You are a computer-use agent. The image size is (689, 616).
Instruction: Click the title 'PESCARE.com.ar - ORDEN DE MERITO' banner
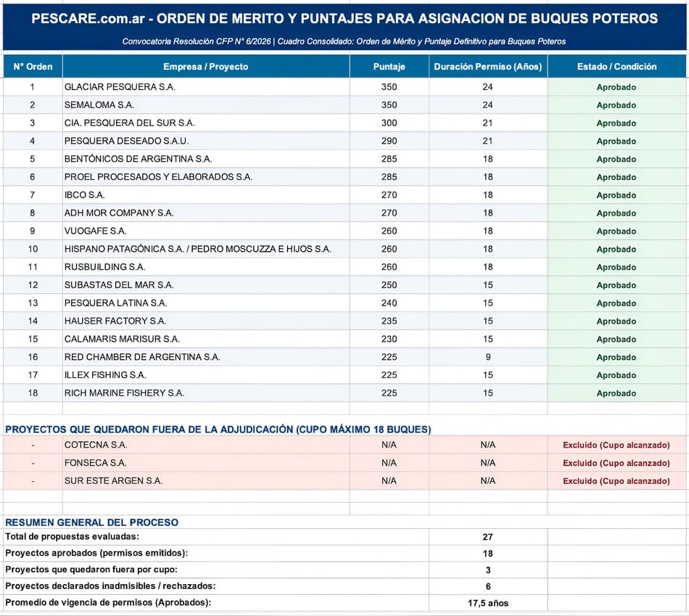(344, 18)
